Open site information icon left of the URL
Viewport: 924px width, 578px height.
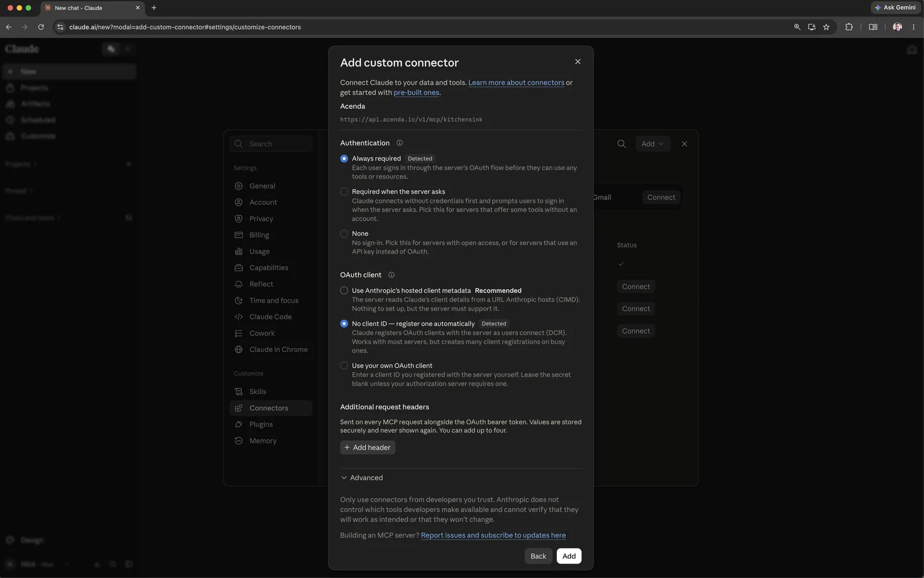[60, 27]
